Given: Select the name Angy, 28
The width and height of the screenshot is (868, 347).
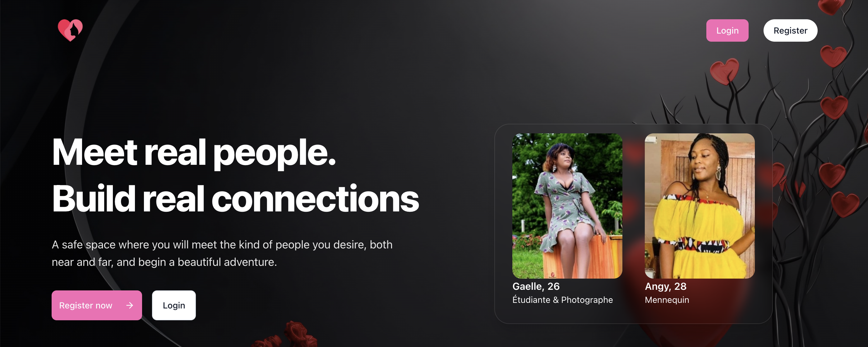Looking at the screenshot, I should pyautogui.click(x=666, y=286).
